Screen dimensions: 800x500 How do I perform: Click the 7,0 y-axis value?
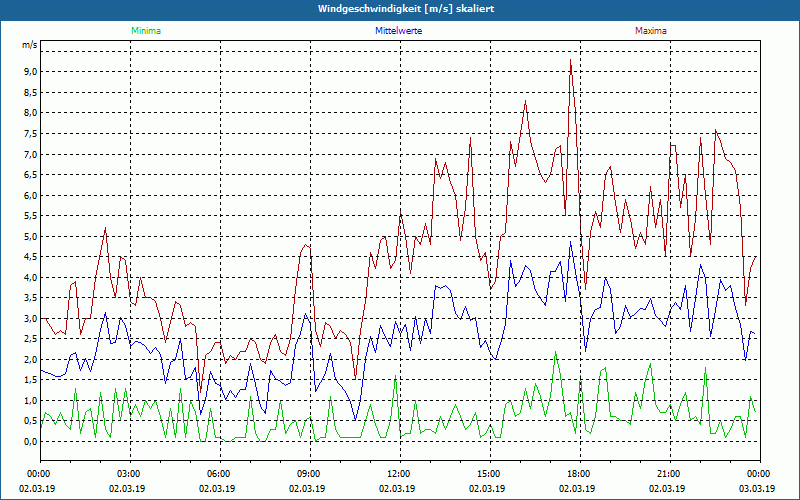[x=31, y=154]
